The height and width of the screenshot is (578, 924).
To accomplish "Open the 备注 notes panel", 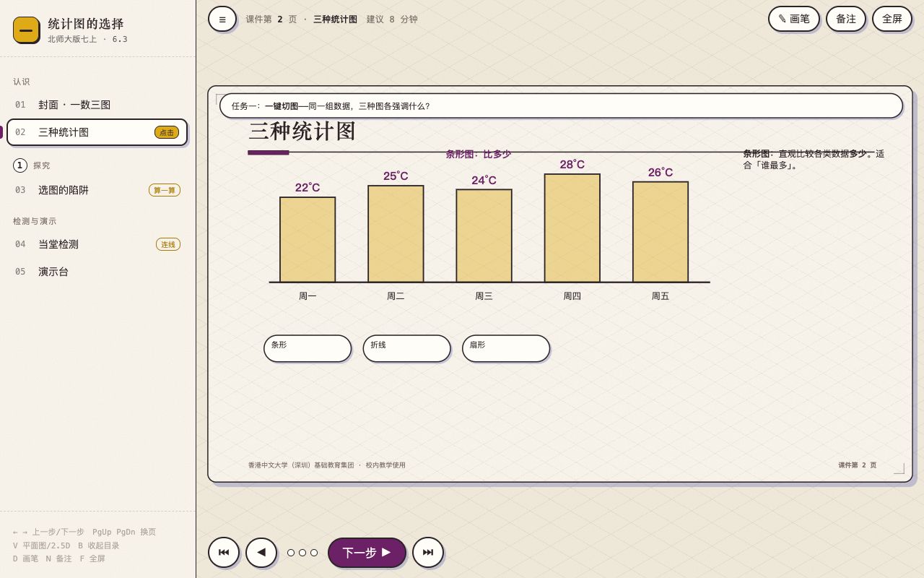I will click(x=846, y=19).
